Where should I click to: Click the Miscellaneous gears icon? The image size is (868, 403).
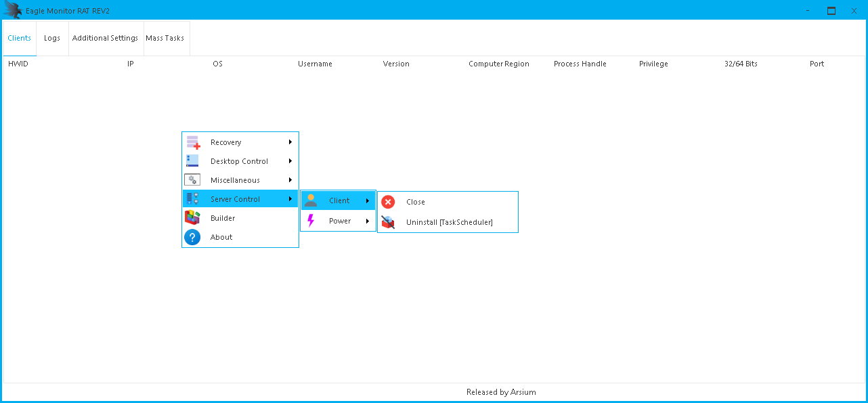click(192, 180)
